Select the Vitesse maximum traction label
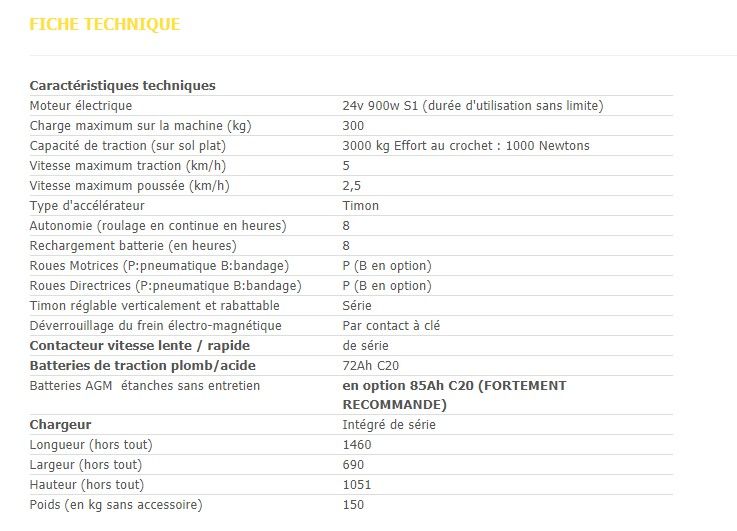 [128, 165]
